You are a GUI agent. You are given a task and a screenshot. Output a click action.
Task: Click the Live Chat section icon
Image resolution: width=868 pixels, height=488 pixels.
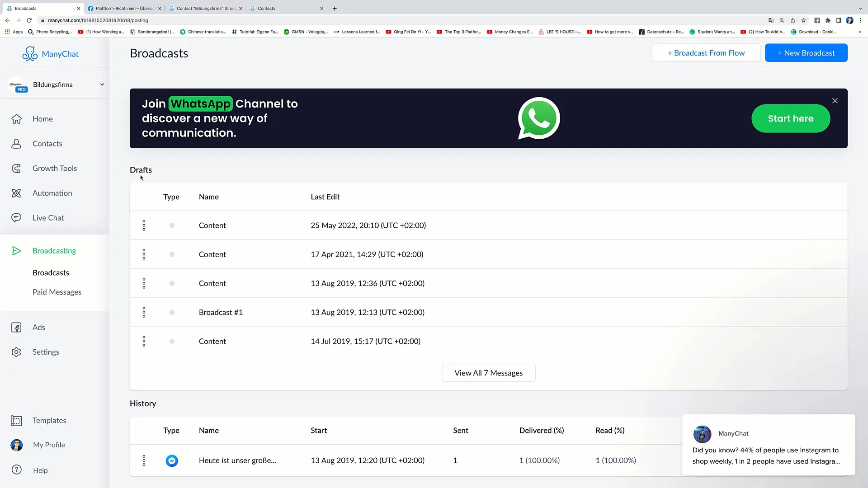(15, 217)
